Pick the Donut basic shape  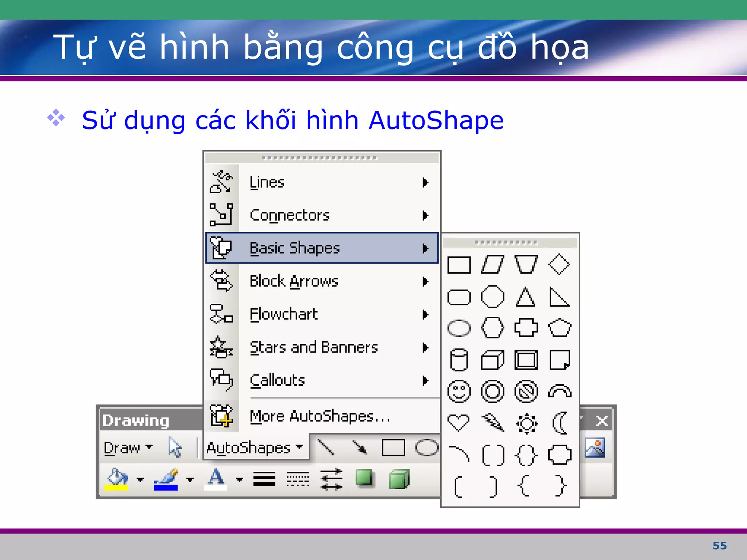pos(492,392)
